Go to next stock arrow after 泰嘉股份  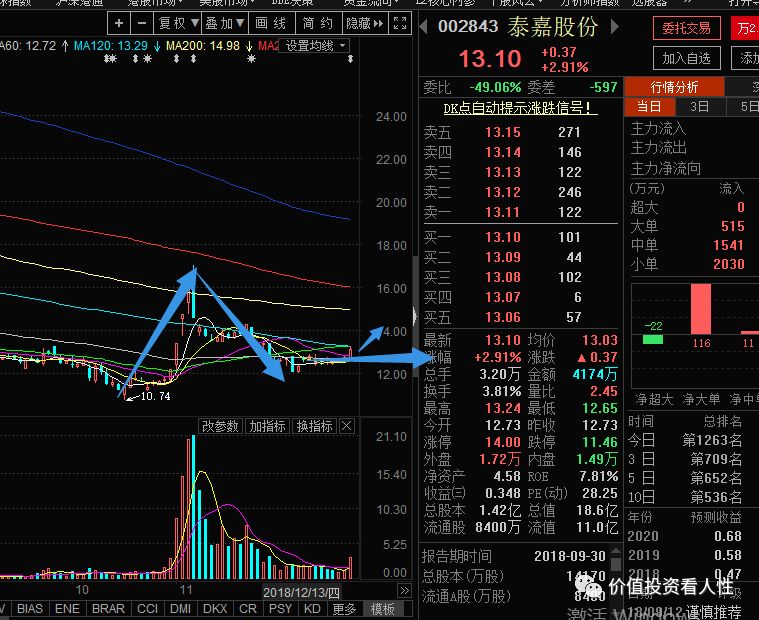pyautogui.click(x=614, y=26)
